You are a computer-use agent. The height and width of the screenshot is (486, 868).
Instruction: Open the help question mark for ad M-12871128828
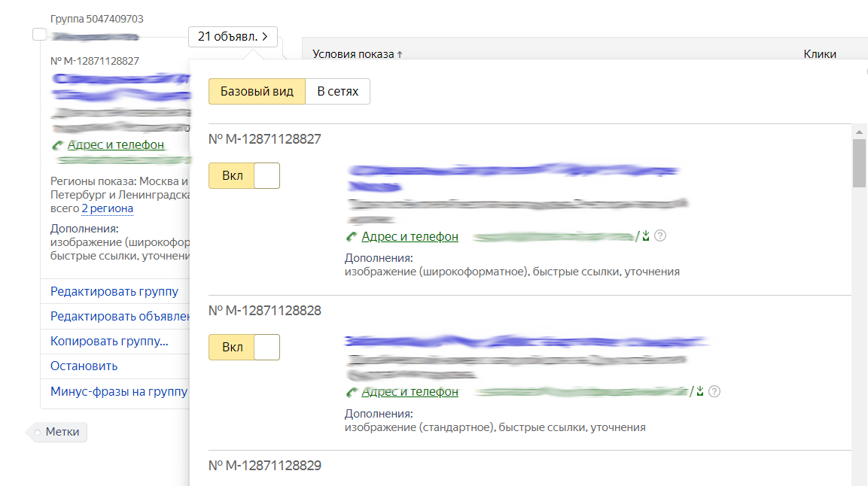(714, 391)
